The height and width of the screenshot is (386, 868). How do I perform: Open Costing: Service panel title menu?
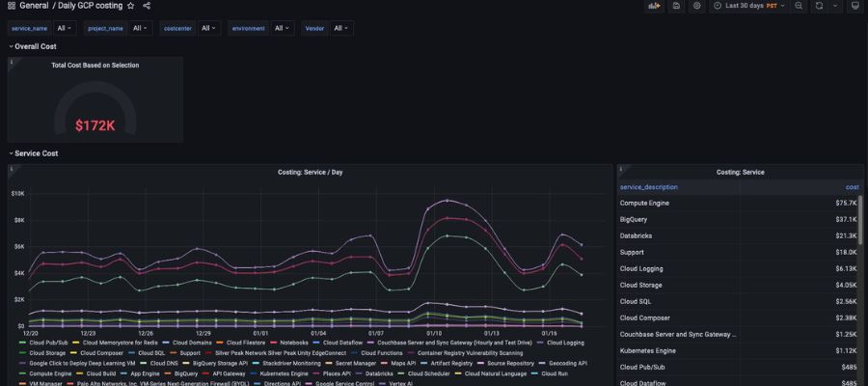[x=740, y=172]
